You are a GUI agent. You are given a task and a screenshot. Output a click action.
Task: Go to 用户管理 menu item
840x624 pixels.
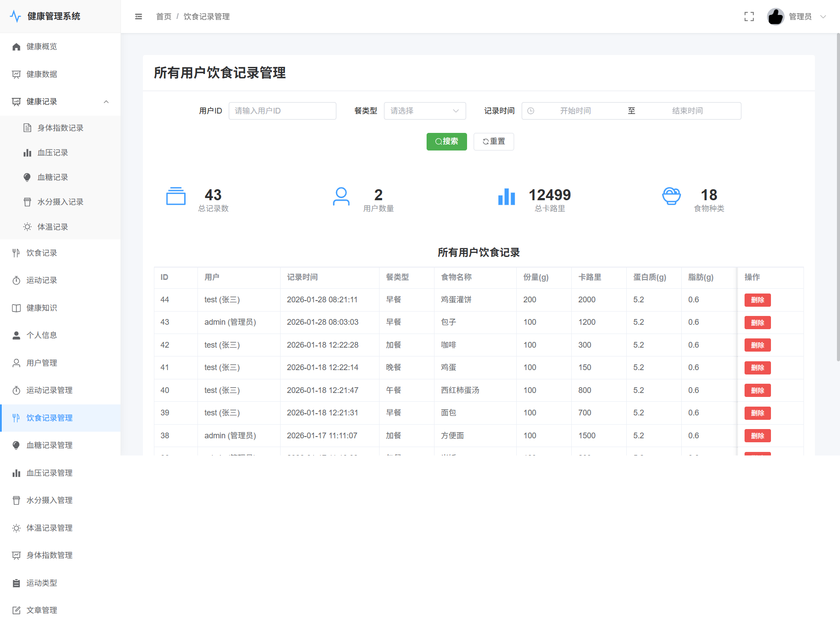42,363
